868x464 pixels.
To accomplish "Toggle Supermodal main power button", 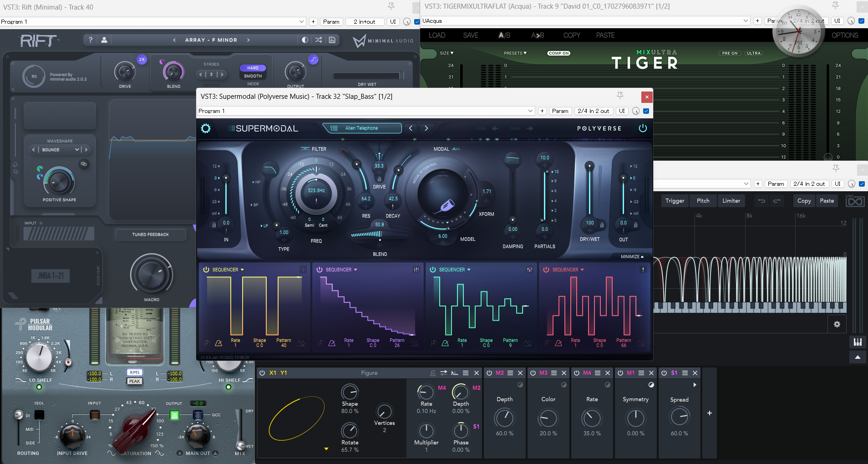I will 643,128.
